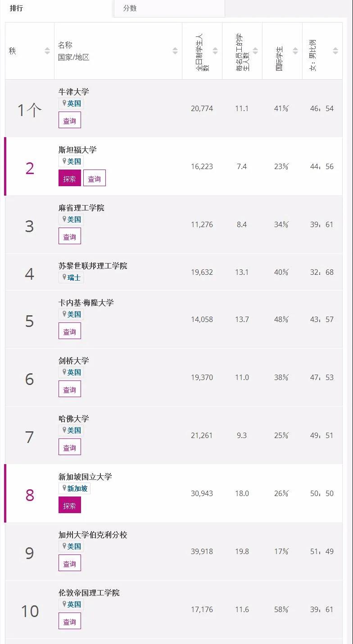This screenshot has width=353, height=644.
Task: Sort by 女：男比例 column arrows
Action: coord(335,51)
